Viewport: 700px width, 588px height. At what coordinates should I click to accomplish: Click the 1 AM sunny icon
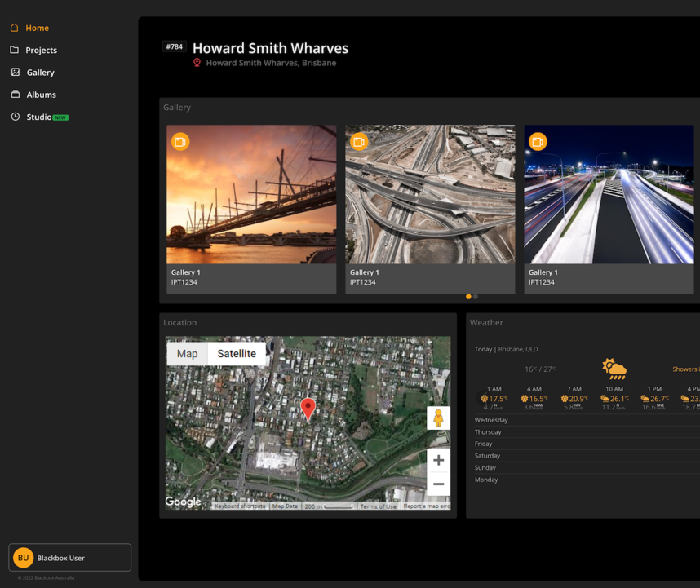tap(485, 399)
